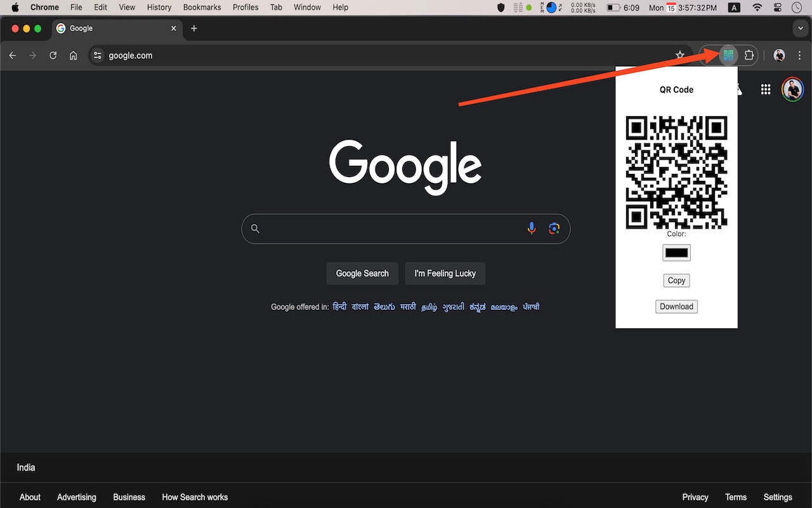Search by image with Google Lens icon
The height and width of the screenshot is (508, 812).
(554, 229)
